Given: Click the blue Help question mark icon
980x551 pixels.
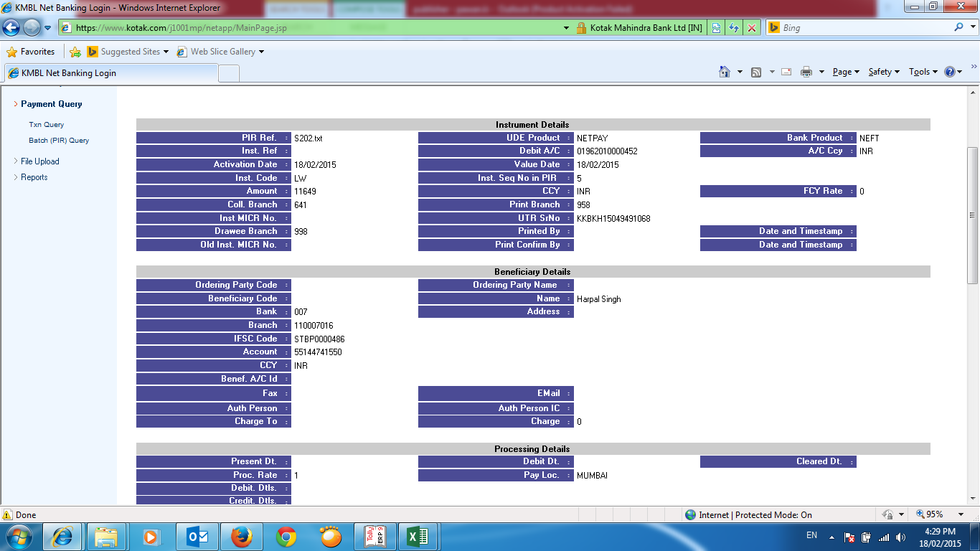Looking at the screenshot, I should (950, 72).
